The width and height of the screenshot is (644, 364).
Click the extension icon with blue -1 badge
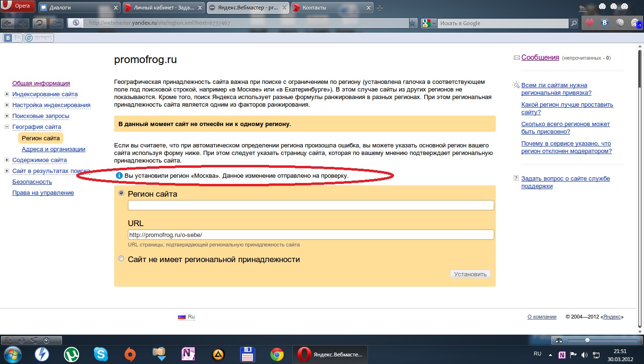click(x=636, y=23)
